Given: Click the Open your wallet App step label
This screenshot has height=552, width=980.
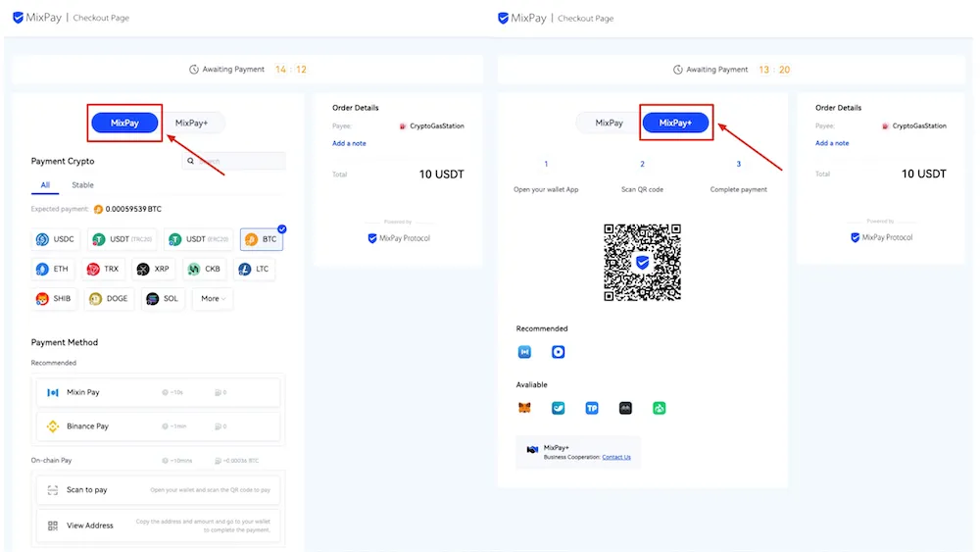Looking at the screenshot, I should click(x=546, y=189).
